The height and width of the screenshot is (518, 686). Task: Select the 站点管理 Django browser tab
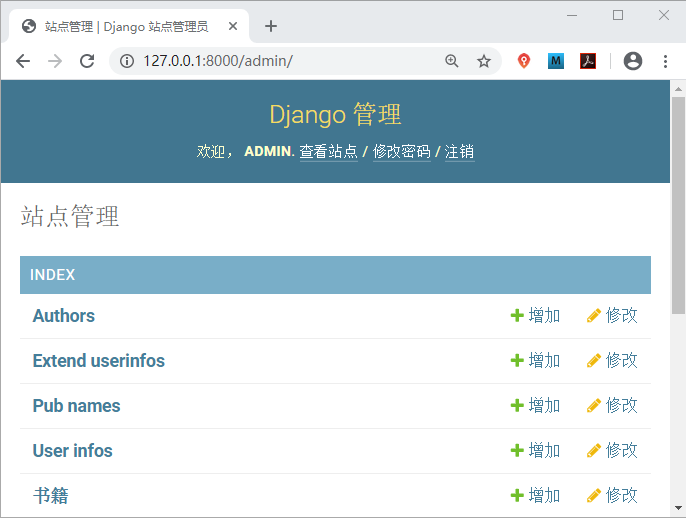pos(129,26)
